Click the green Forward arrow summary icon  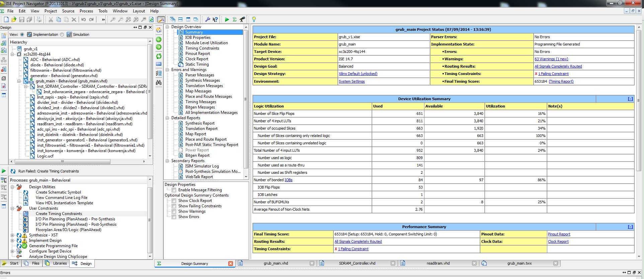click(159, 47)
